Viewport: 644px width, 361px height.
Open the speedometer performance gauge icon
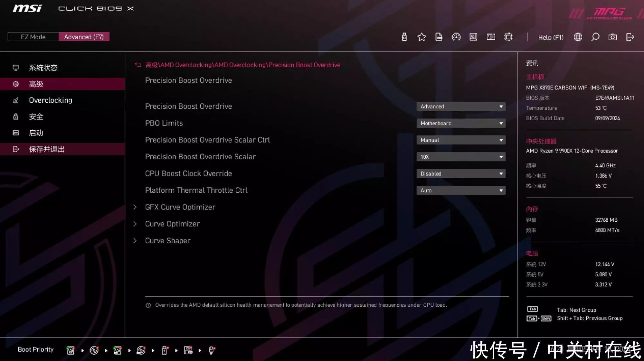(456, 37)
